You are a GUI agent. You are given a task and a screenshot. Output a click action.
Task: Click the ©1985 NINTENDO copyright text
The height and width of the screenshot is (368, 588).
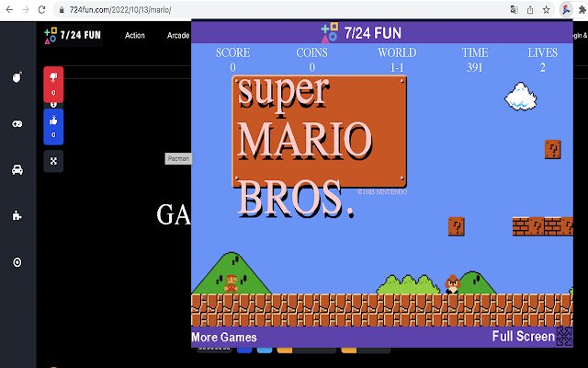click(x=382, y=192)
